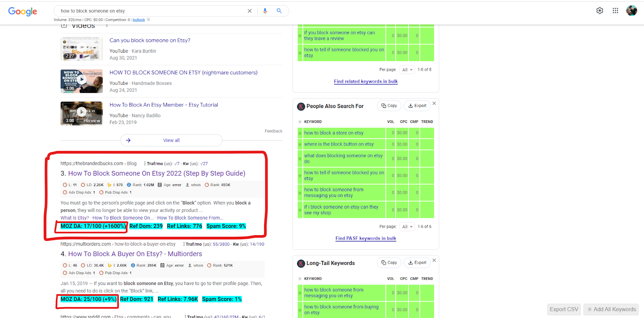Star 'if i block someone on etsy can they see my shop'
This screenshot has height=318, width=644.
coord(300,210)
